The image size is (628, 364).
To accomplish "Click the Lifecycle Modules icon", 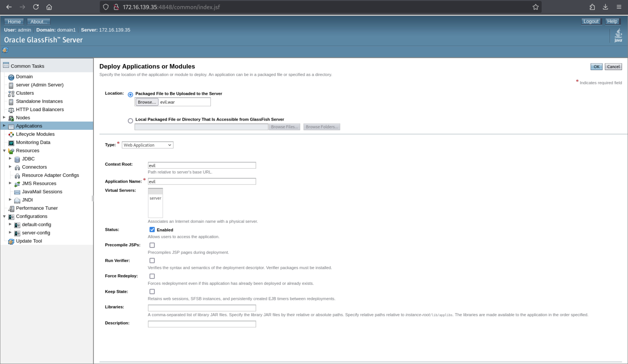I will [x=11, y=135].
